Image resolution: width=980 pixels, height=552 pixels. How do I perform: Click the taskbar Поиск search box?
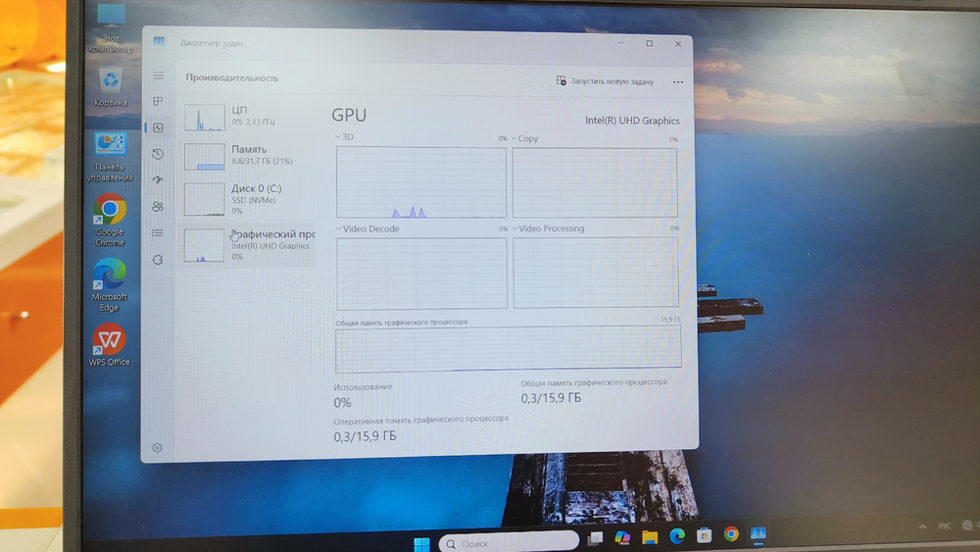click(x=509, y=542)
